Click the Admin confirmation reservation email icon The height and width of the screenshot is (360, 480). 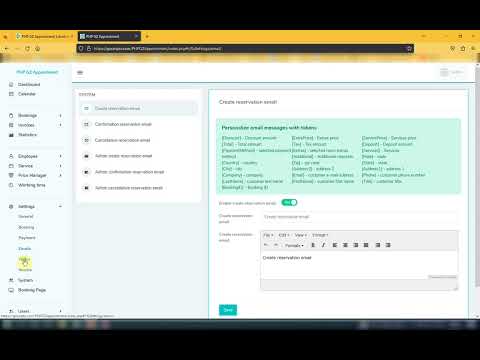pos(86,172)
